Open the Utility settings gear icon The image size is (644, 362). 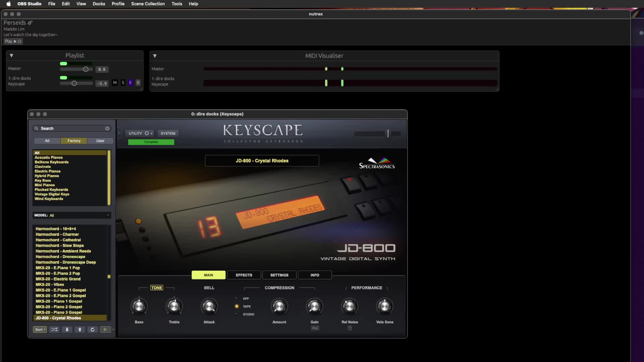(147, 133)
